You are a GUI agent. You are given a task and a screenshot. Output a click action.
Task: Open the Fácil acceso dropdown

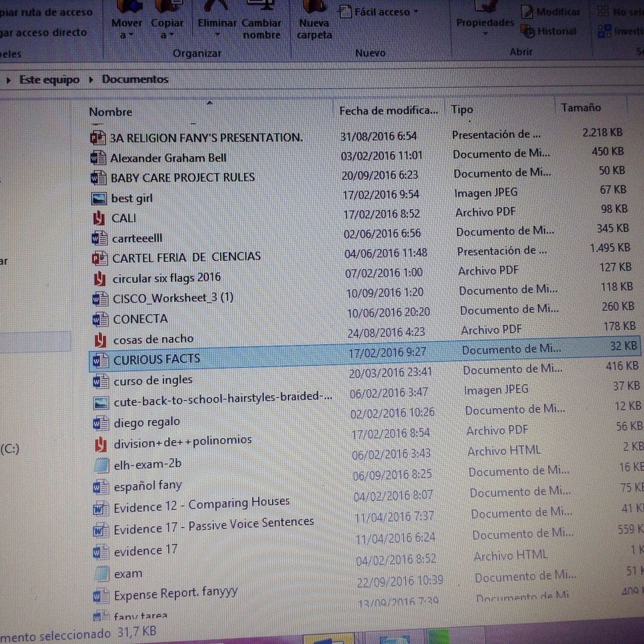pyautogui.click(x=378, y=11)
